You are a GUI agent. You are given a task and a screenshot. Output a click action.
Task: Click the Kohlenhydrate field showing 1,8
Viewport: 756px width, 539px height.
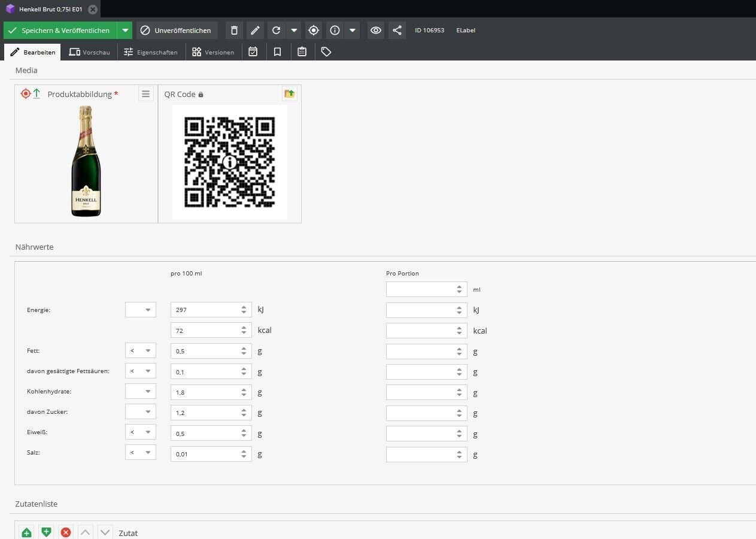(x=211, y=392)
